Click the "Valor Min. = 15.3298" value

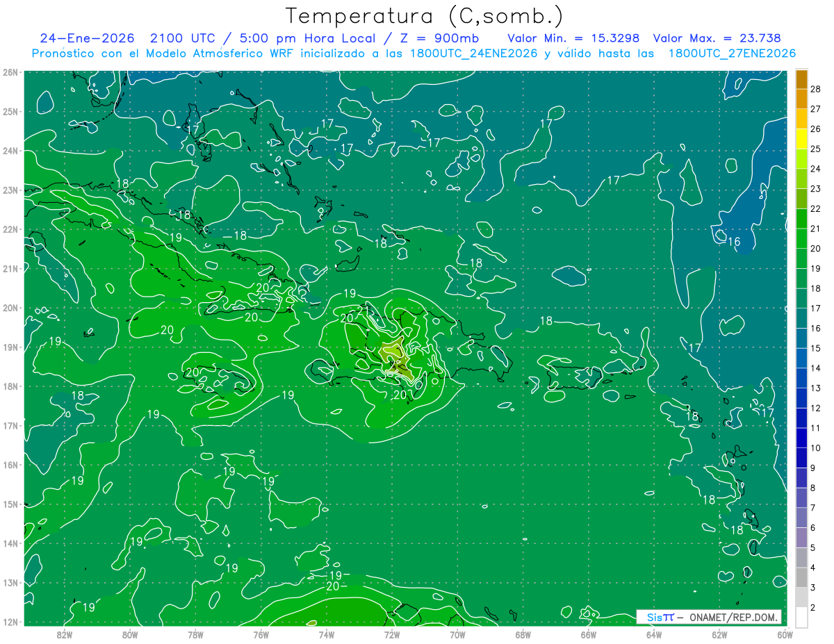(573, 38)
